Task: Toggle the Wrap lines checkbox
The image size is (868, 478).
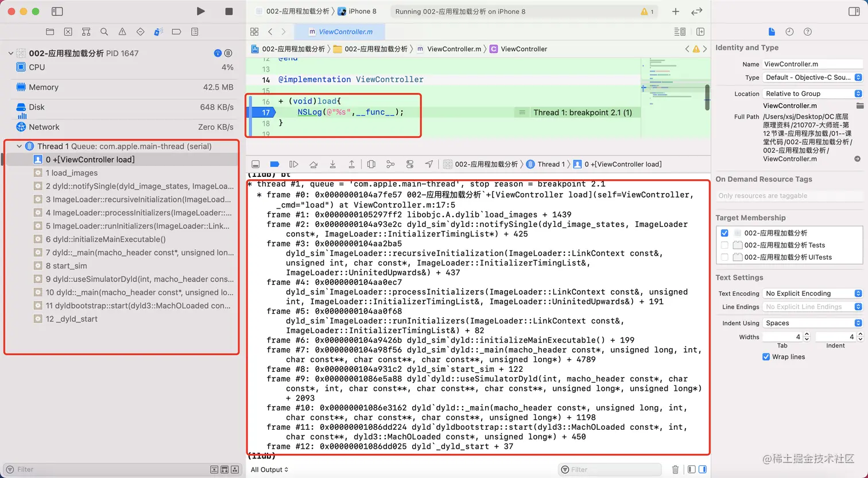Action: 766,357
